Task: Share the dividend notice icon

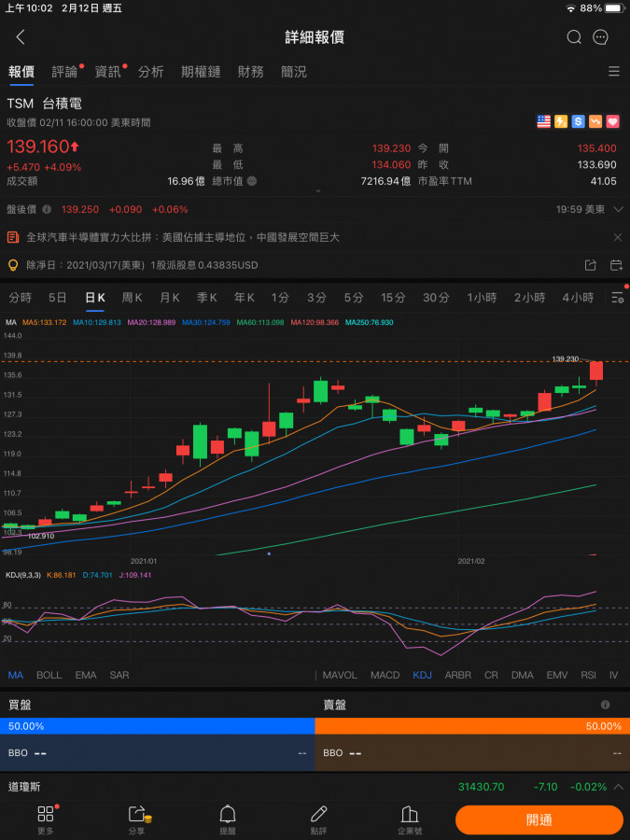Action: [590, 265]
